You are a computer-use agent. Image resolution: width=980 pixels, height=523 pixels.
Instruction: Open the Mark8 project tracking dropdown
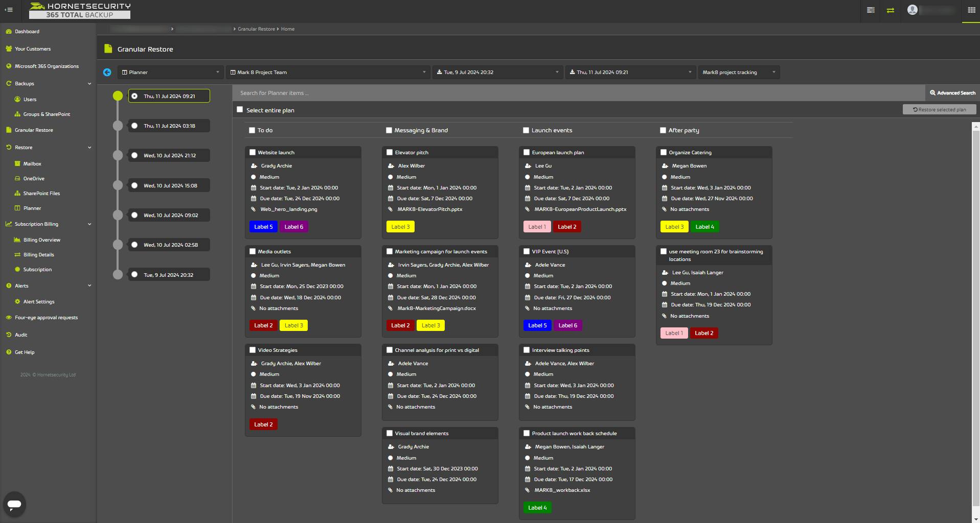point(738,73)
